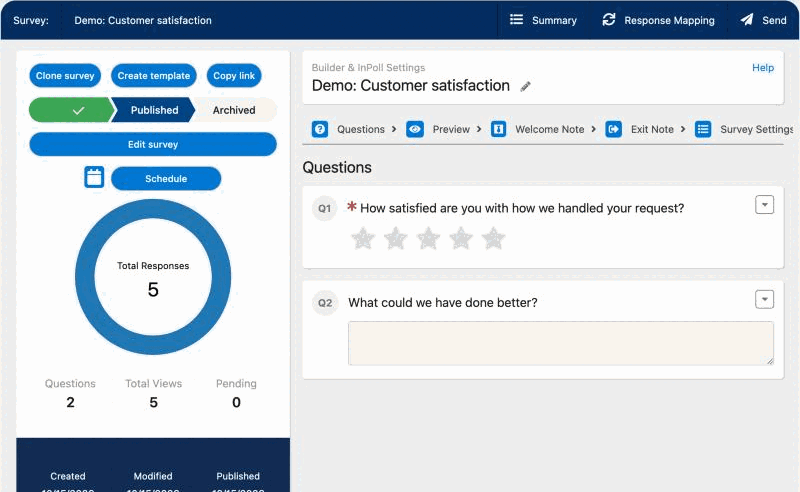Click the Copy link button
This screenshot has width=800, height=492.
click(234, 76)
